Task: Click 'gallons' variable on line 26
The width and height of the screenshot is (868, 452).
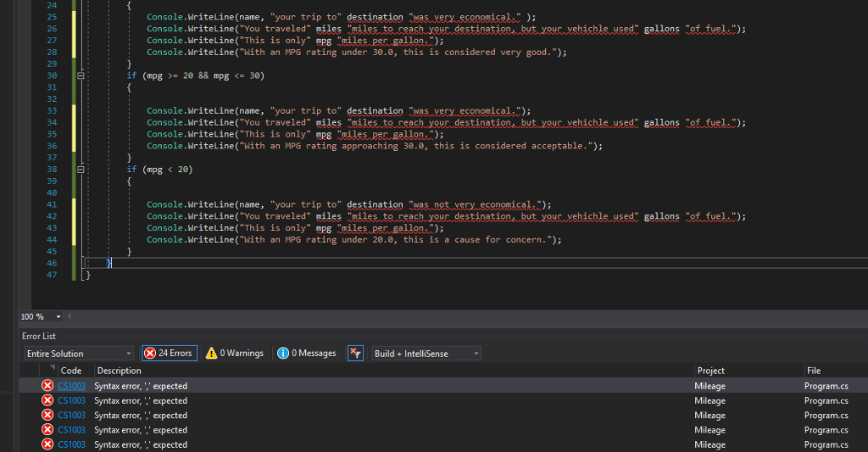Action: (661, 29)
